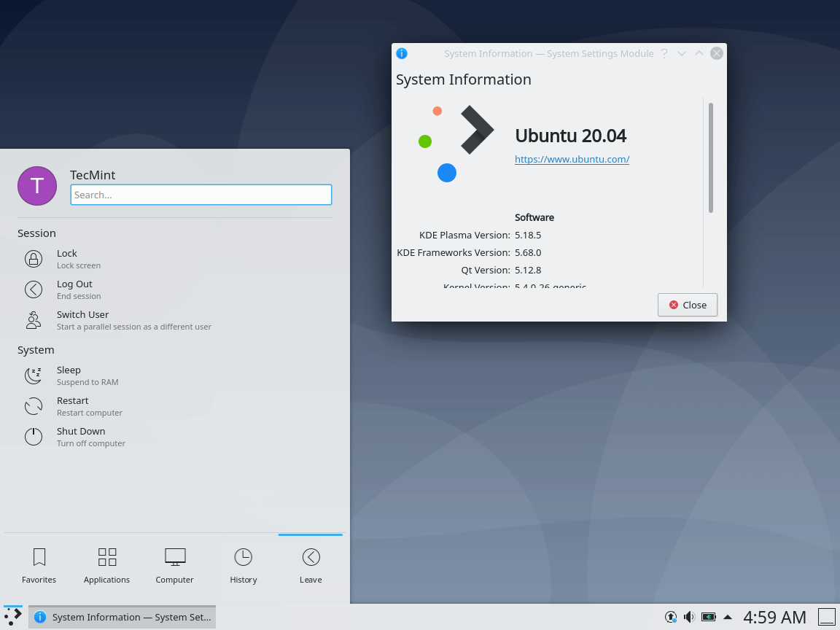Click the Log Out icon
Screen dimensions: 840x630
click(x=34, y=289)
